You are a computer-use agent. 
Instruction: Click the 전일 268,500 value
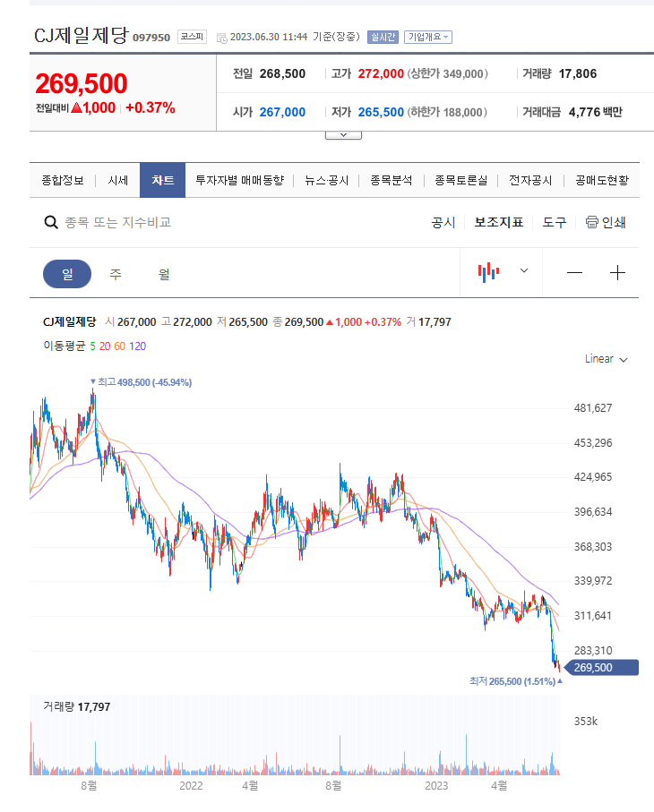(x=282, y=73)
